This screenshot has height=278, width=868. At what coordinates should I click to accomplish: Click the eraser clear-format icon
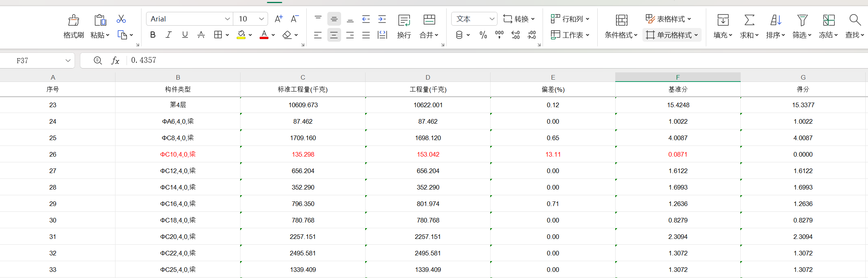coord(287,35)
